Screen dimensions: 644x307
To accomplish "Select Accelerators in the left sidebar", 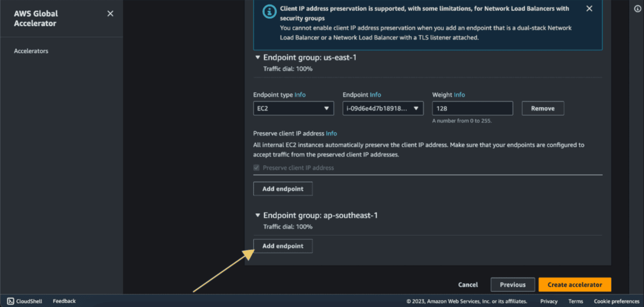I will [x=31, y=51].
